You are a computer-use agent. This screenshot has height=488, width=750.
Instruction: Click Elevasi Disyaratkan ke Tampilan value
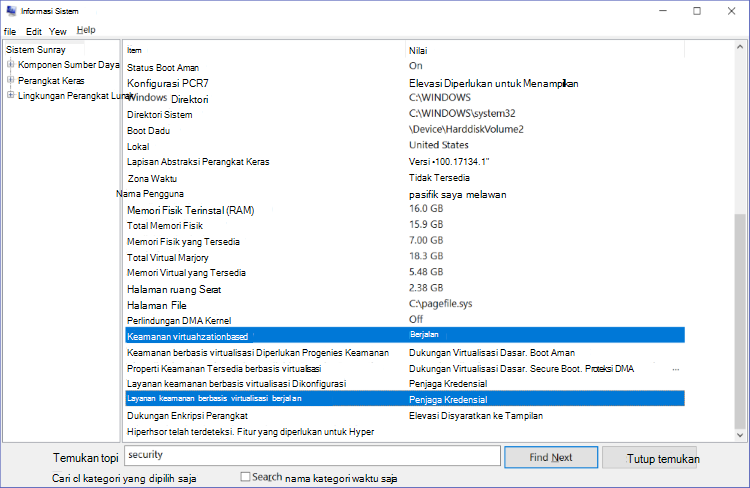coord(476,416)
